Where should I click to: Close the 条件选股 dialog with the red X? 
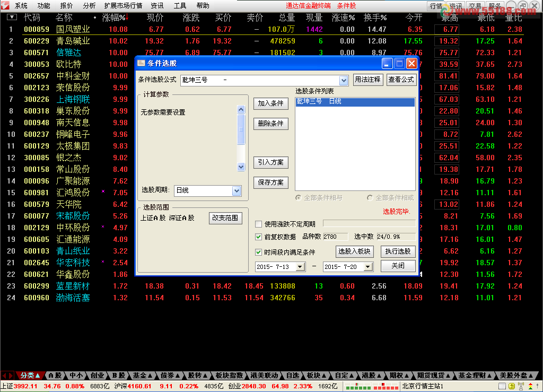[411, 63]
